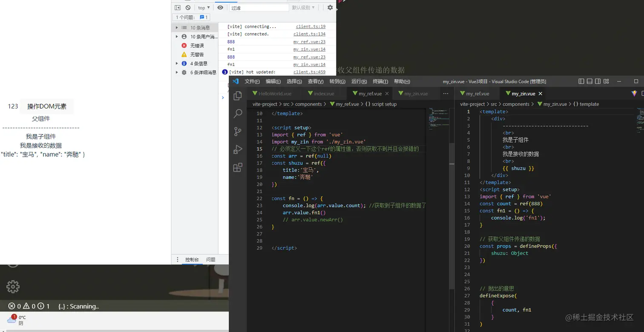Open the Extensions view in VS Code
Viewport: 644px width, 332px height.
tap(238, 168)
